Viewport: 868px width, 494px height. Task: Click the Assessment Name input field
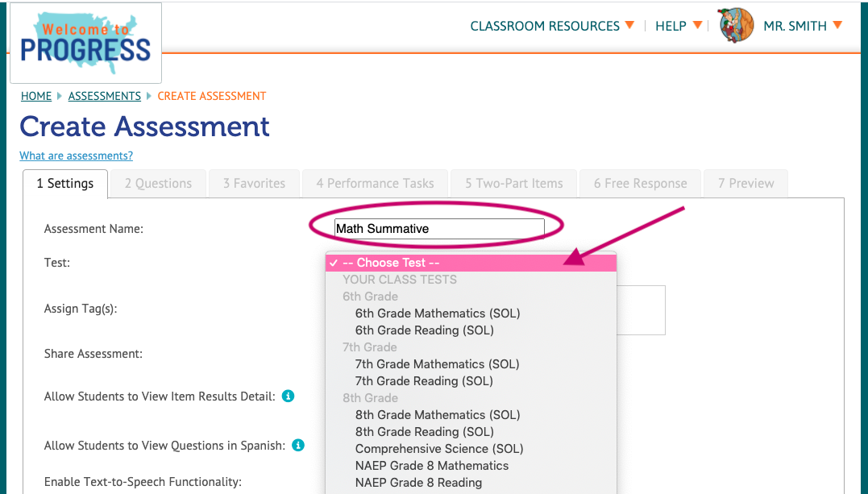(x=439, y=229)
